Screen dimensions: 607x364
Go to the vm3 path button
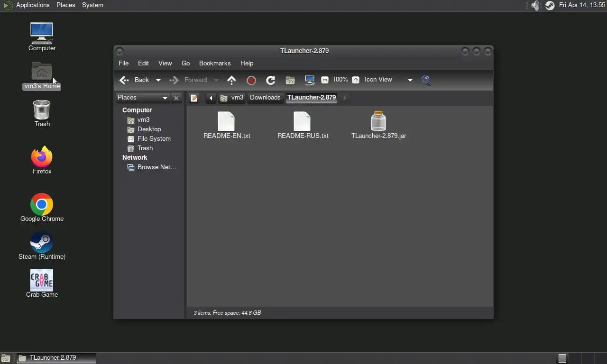[x=232, y=98]
